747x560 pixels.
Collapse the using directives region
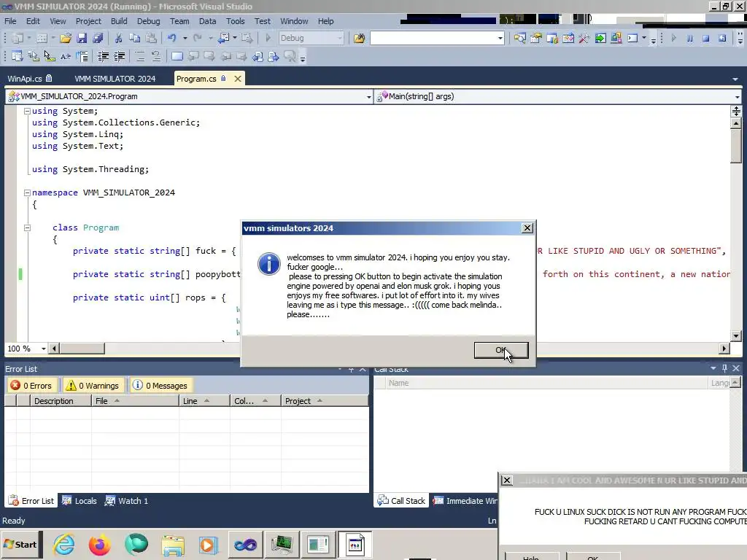pos(27,111)
